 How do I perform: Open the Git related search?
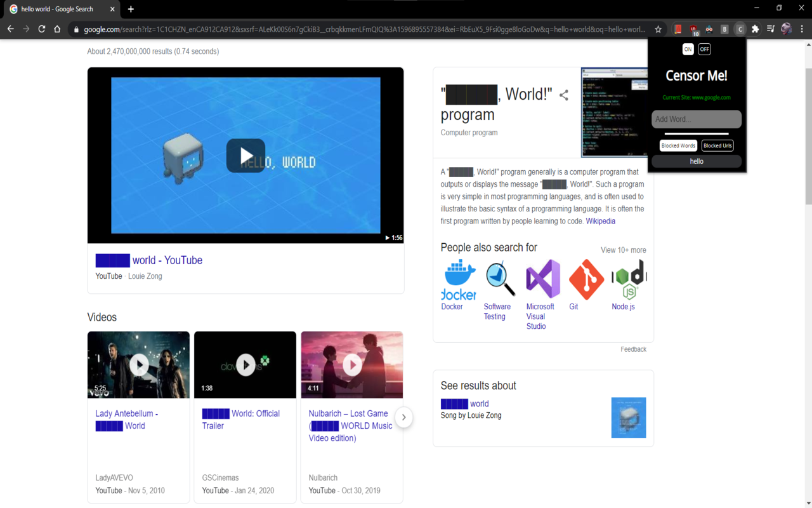click(586, 284)
